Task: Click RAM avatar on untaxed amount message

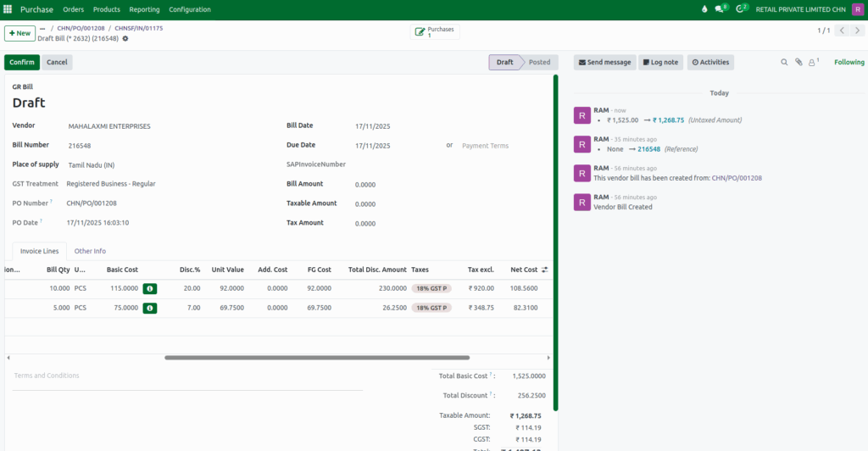Action: point(581,115)
